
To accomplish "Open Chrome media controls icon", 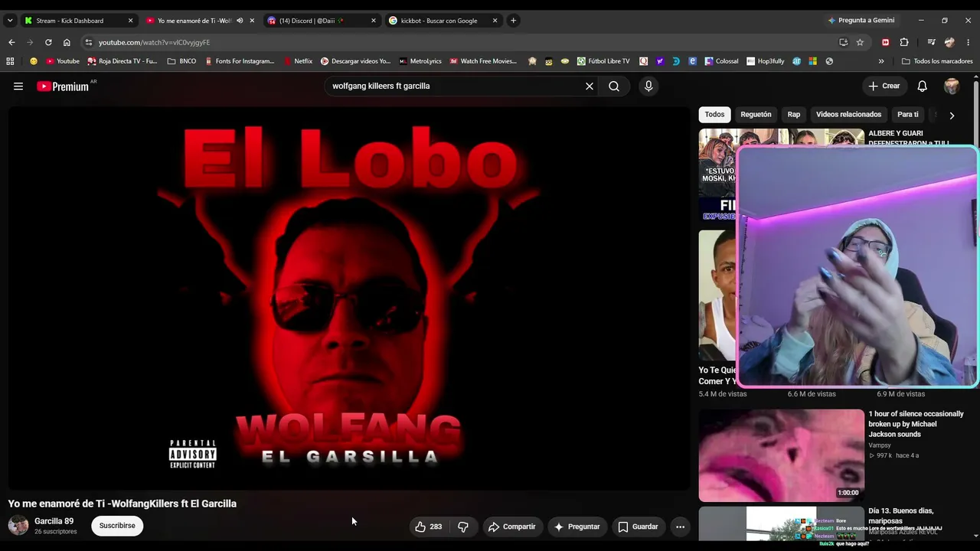I will tap(931, 42).
